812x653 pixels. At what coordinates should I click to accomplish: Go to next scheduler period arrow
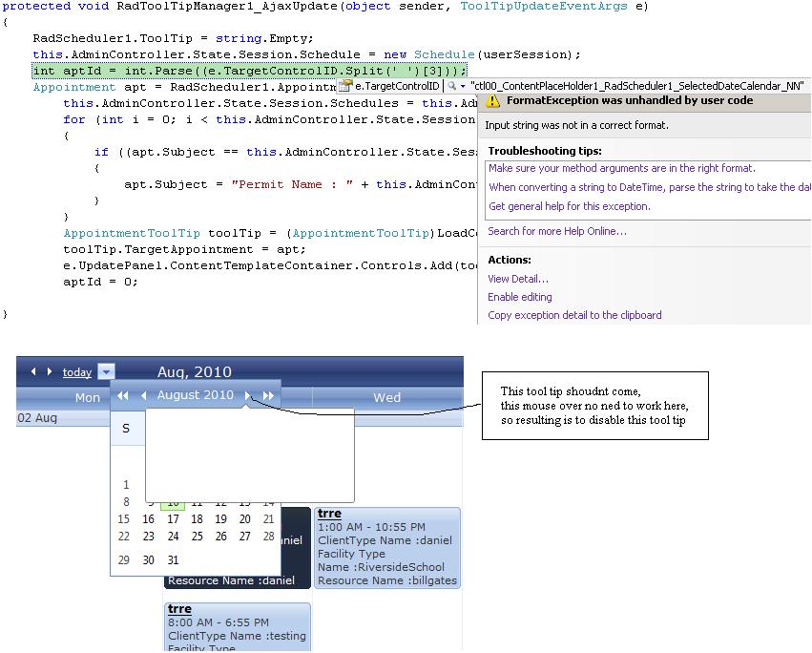click(50, 371)
